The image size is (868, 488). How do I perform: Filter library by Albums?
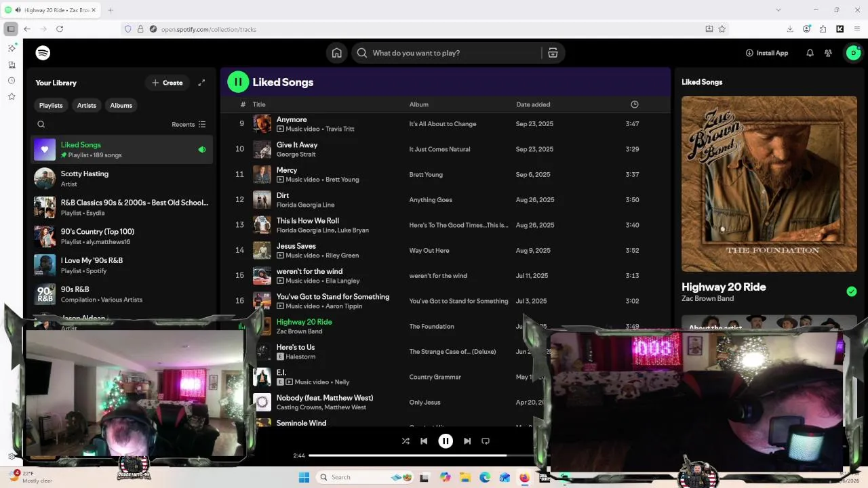click(121, 105)
